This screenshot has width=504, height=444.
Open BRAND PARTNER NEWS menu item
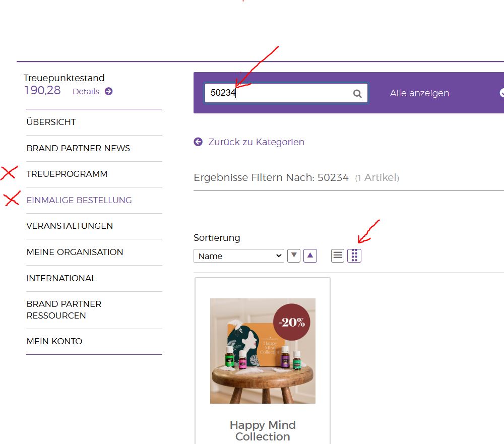(78, 148)
